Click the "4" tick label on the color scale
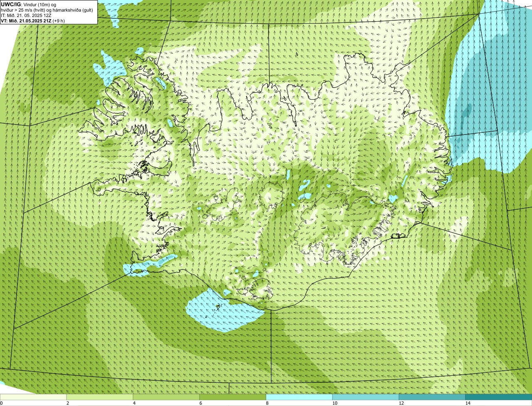This screenshot has width=532, height=406. [x=134, y=403]
